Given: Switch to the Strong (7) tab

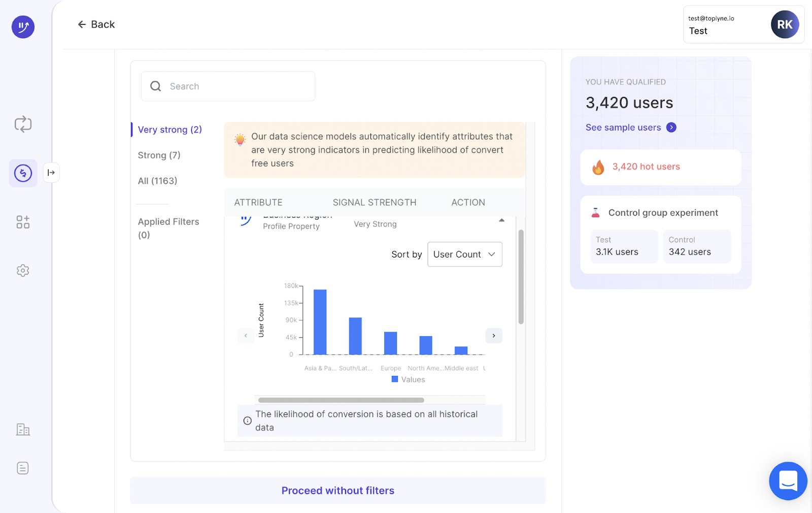Looking at the screenshot, I should pyautogui.click(x=159, y=155).
